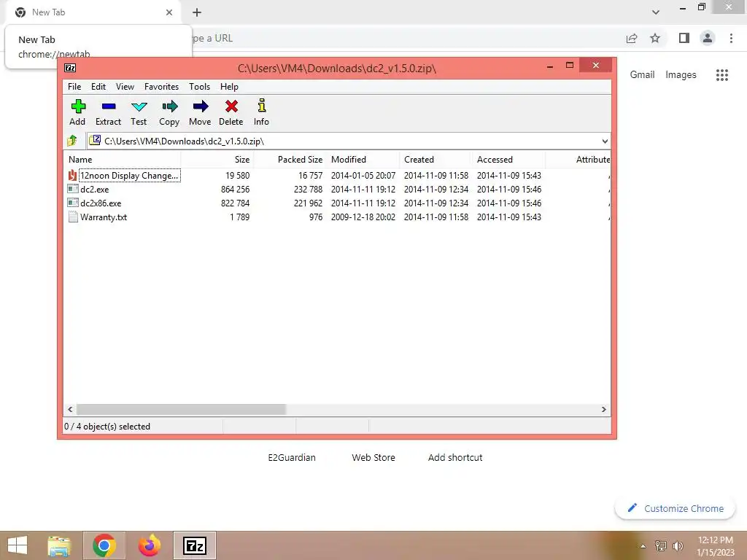Screen dimensions: 747x560
Task: Open File Explorer from the taskbar
Action: pyautogui.click(x=59, y=545)
